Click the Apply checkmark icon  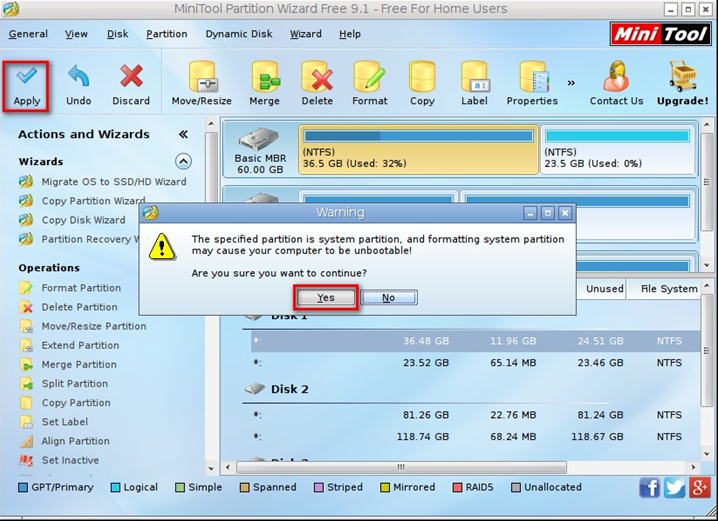click(x=27, y=76)
